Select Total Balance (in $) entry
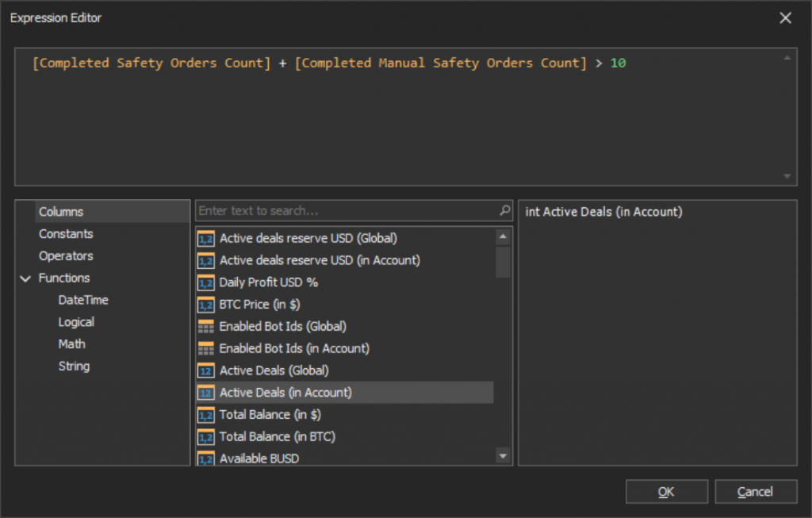 point(270,415)
